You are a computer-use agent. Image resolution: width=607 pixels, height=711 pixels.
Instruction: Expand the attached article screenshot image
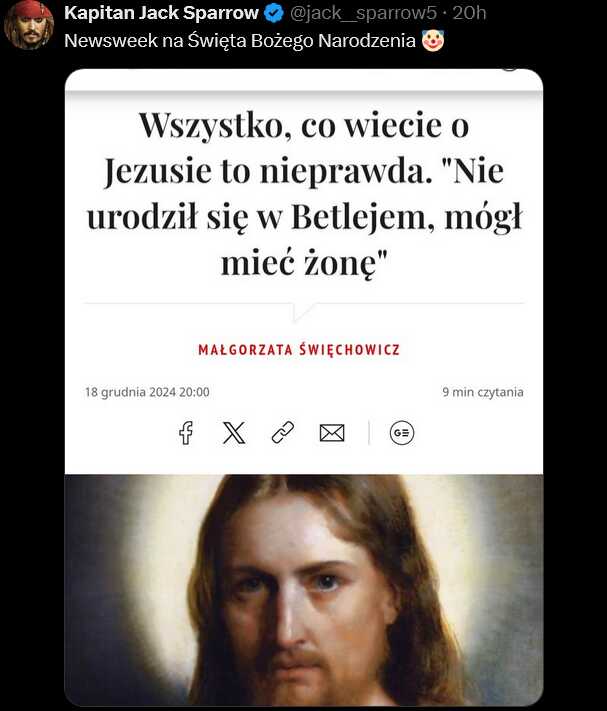coord(304,387)
